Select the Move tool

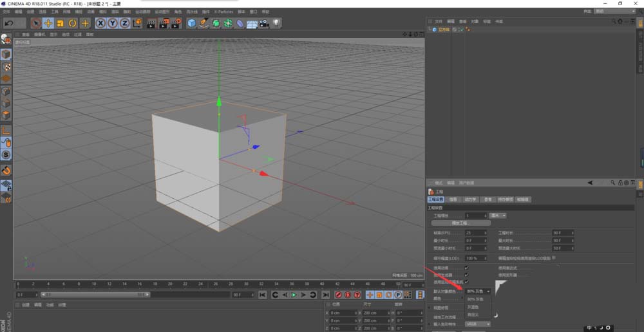tap(48, 23)
